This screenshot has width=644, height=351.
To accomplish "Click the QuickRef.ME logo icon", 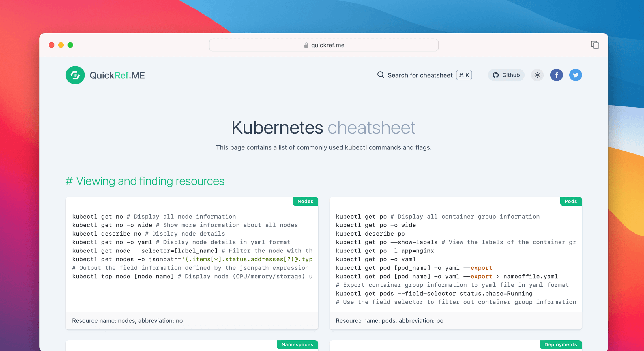I will click(75, 75).
